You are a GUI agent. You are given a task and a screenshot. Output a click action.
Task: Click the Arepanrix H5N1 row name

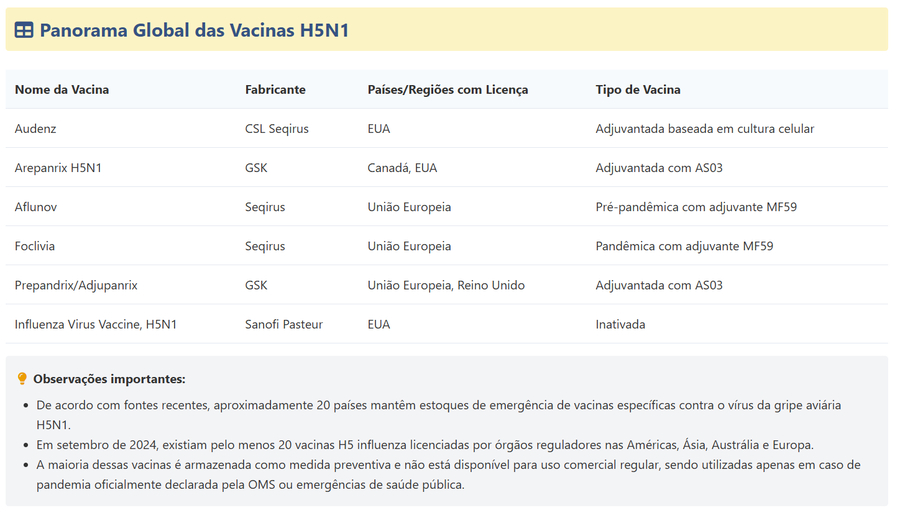(58, 168)
